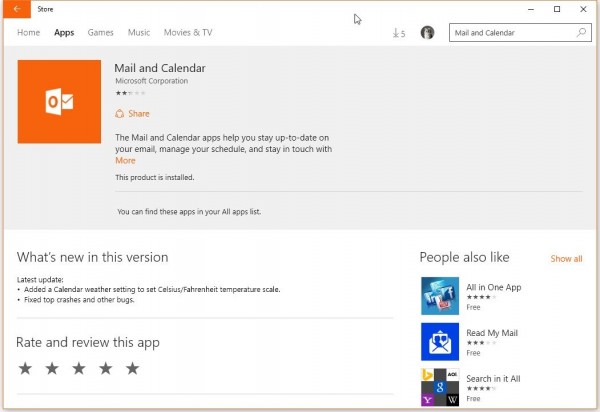Click 'This product is installed.' text

point(155,178)
